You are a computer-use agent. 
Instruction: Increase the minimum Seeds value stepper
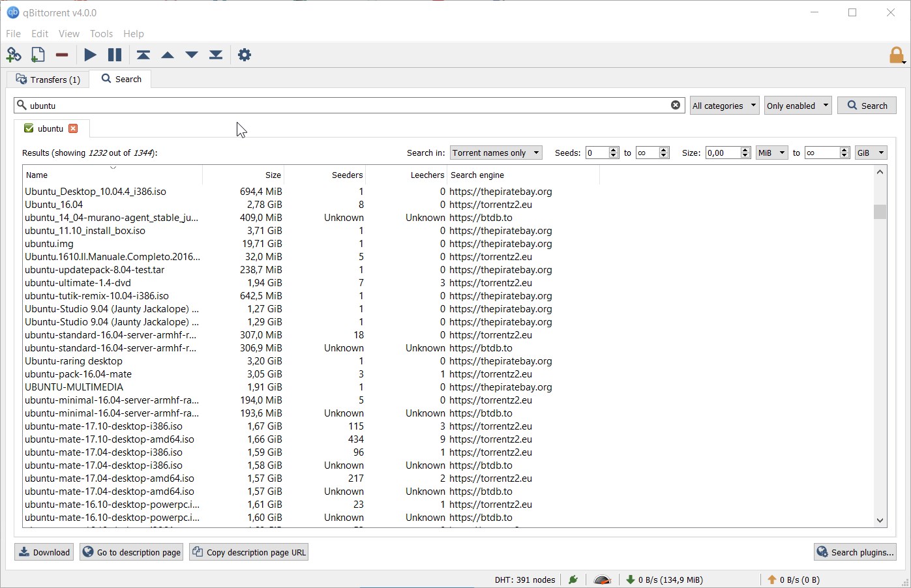[x=613, y=149]
